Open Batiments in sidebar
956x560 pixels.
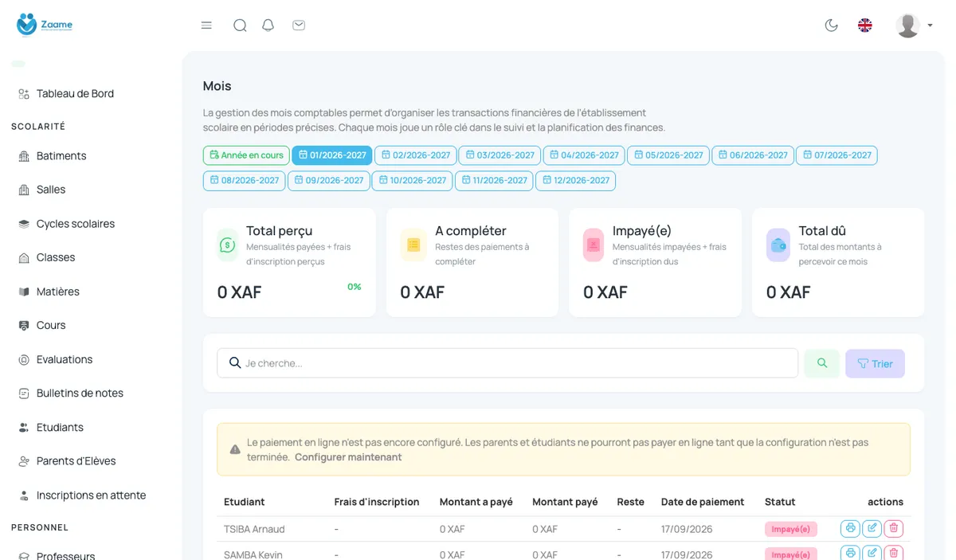61,156
